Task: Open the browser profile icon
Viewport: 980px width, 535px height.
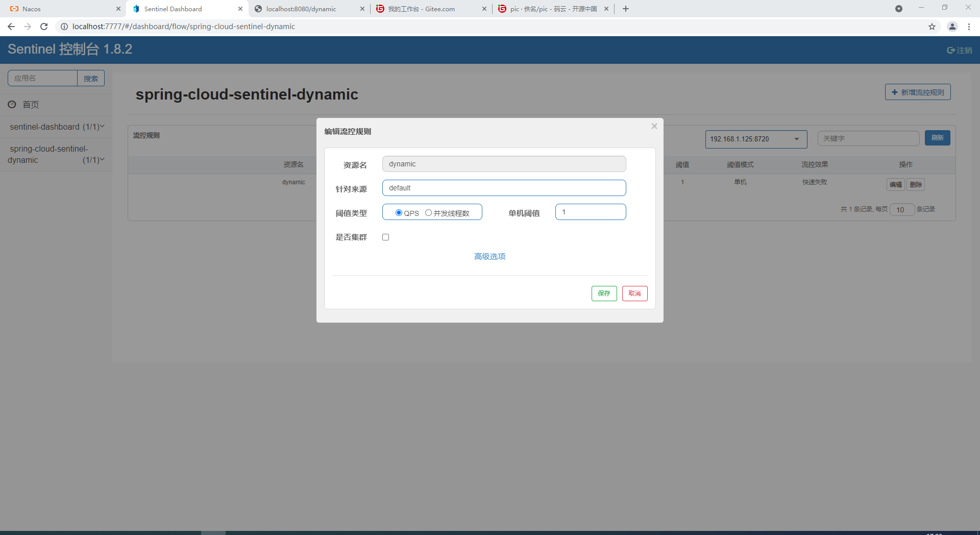Action: tap(952, 27)
